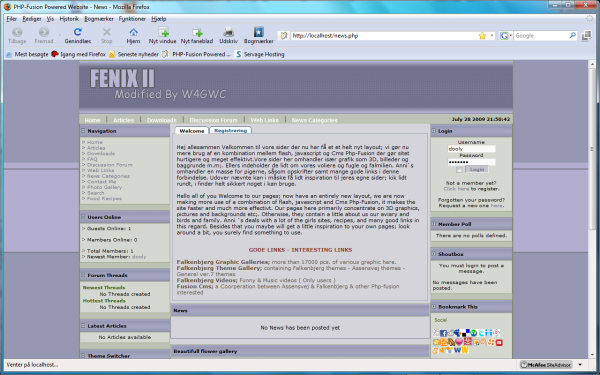Open Nyt vindue new window icon
This screenshot has height=375, width=600.
coord(163,36)
